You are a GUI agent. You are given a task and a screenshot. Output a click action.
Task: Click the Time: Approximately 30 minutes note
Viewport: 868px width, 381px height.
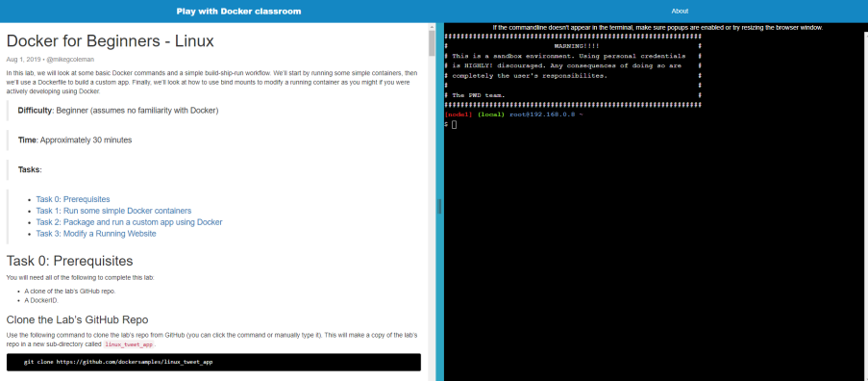click(75, 140)
